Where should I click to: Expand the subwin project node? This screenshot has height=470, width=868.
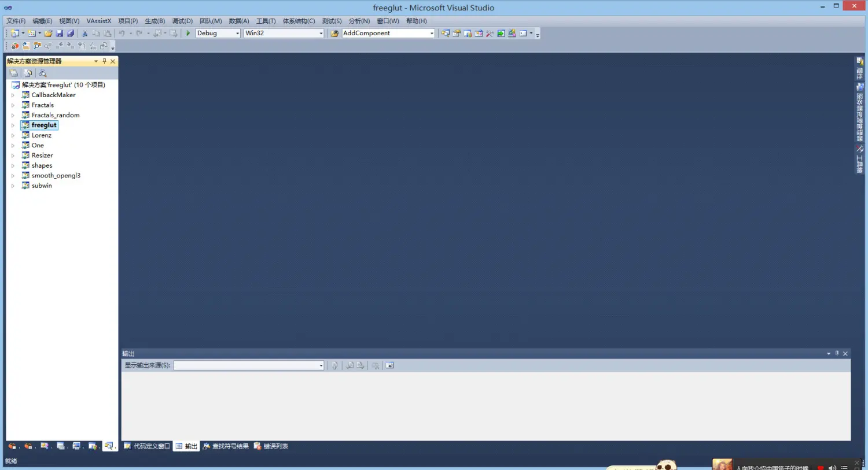pos(13,186)
